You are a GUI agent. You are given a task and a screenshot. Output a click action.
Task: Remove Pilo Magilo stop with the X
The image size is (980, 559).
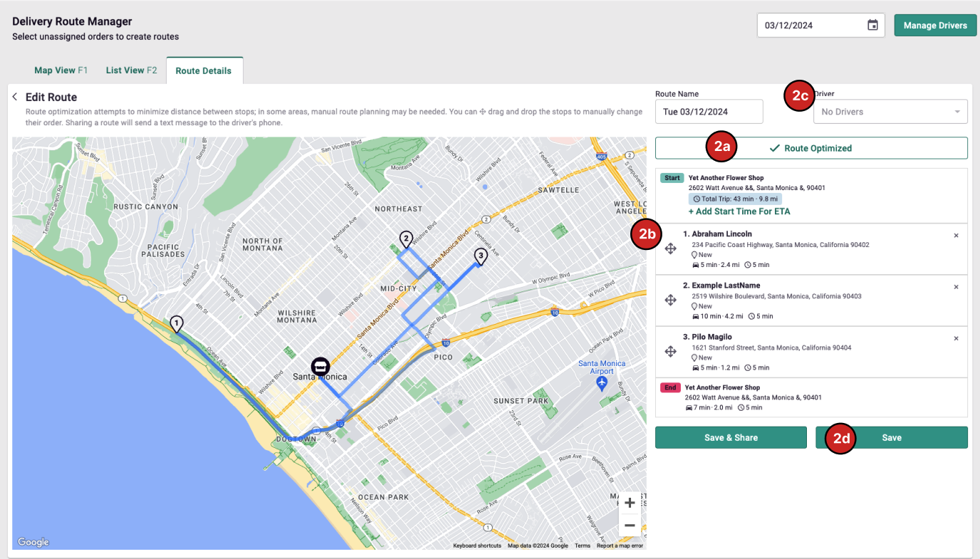coord(956,338)
